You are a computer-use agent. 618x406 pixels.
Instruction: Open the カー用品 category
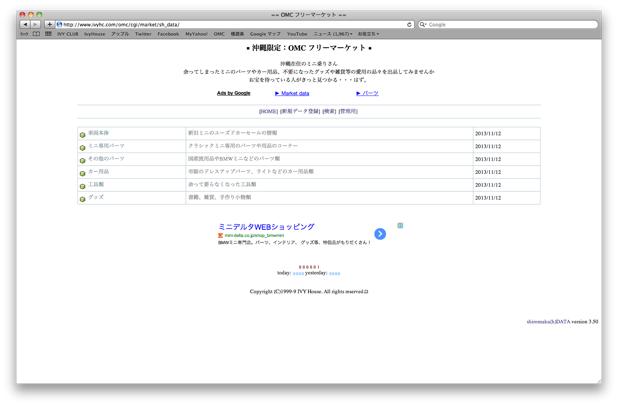tap(99, 171)
